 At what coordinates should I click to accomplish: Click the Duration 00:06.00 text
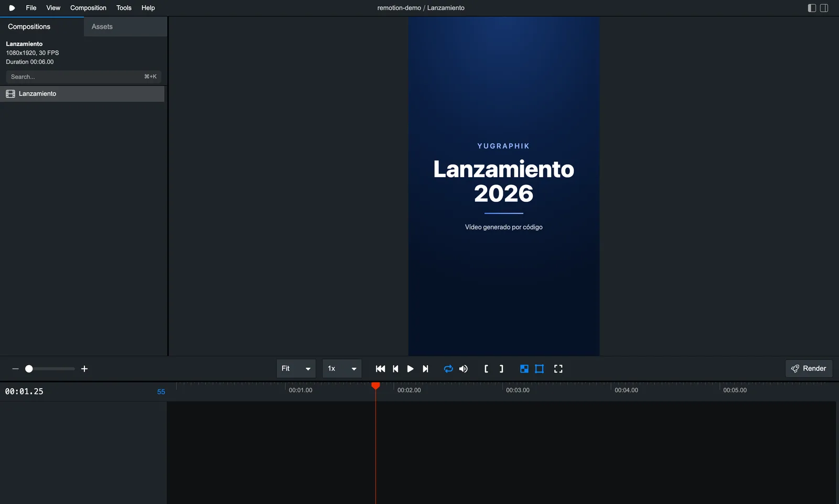click(30, 62)
